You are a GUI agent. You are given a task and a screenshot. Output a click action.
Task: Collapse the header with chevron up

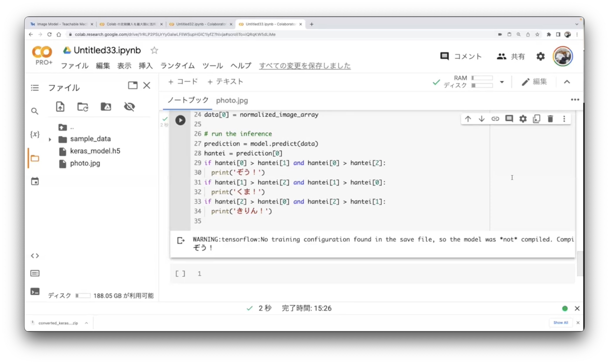[x=567, y=82]
